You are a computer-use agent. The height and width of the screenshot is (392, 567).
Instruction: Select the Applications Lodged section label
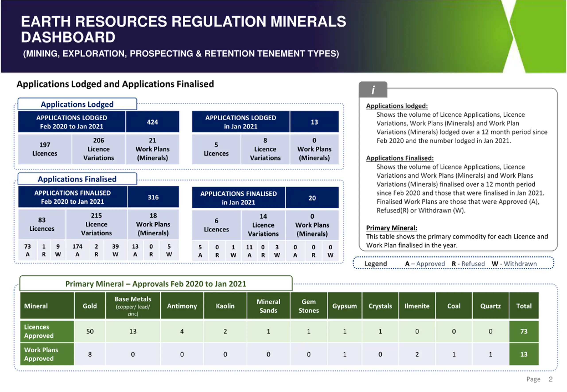[x=77, y=104]
